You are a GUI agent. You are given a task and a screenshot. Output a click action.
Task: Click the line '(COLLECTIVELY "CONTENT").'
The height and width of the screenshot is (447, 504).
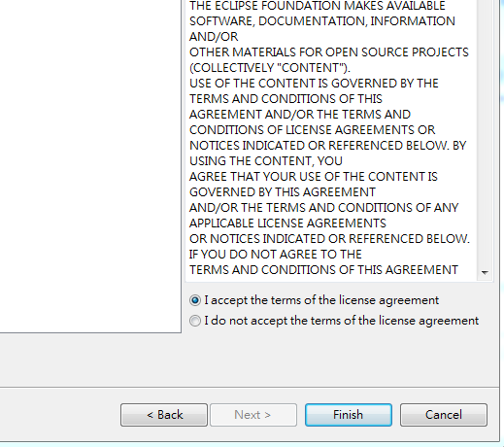[x=270, y=68]
